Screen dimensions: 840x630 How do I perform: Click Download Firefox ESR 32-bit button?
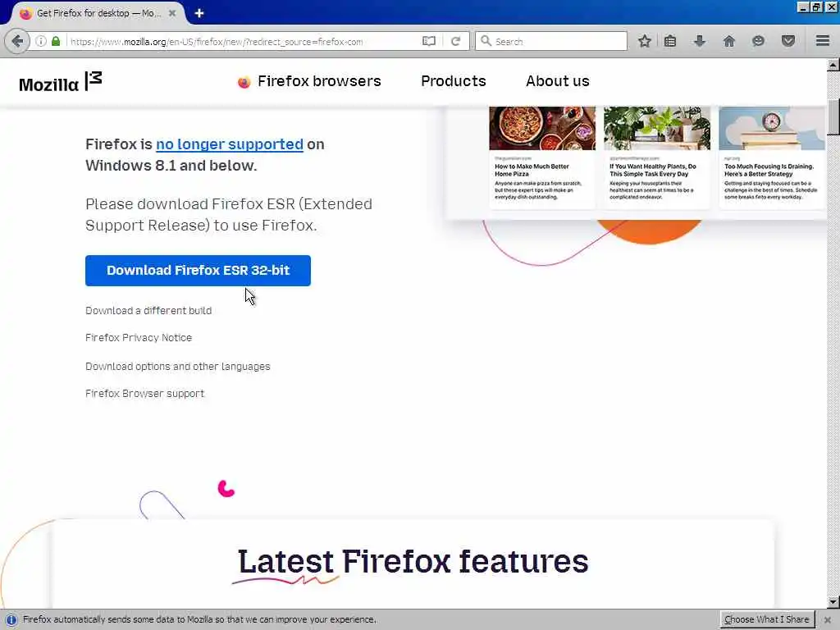tap(198, 271)
